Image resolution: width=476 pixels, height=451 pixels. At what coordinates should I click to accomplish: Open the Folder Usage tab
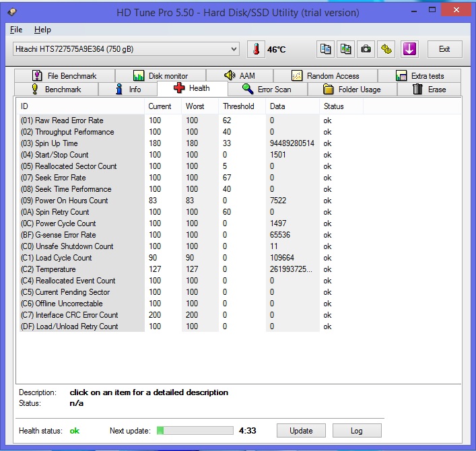coord(352,90)
